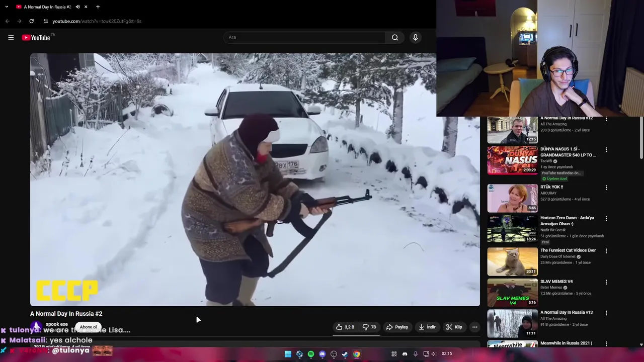Viewport: 644px width, 362px height.
Task: Open Nadir Bir Cocuk channel name
Action: click(x=553, y=230)
